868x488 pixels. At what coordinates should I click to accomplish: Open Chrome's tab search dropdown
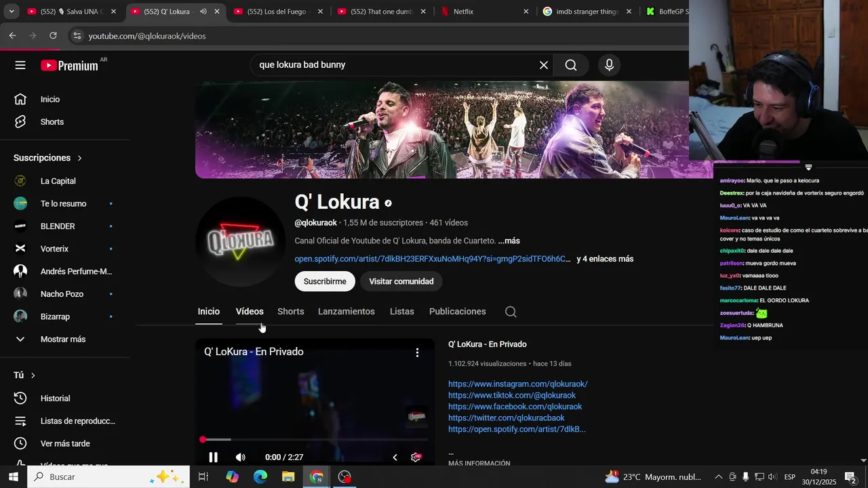coord(11,12)
